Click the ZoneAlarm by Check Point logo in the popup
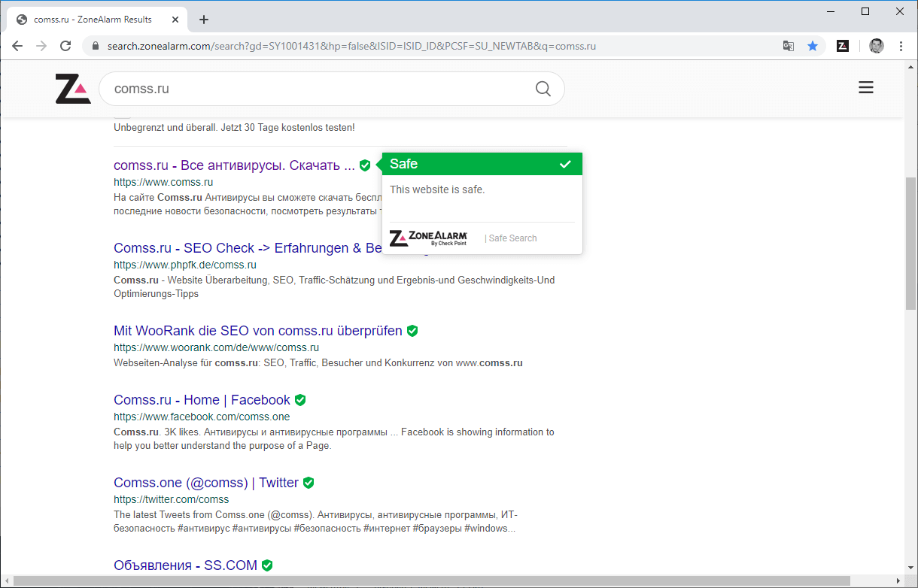 point(428,238)
